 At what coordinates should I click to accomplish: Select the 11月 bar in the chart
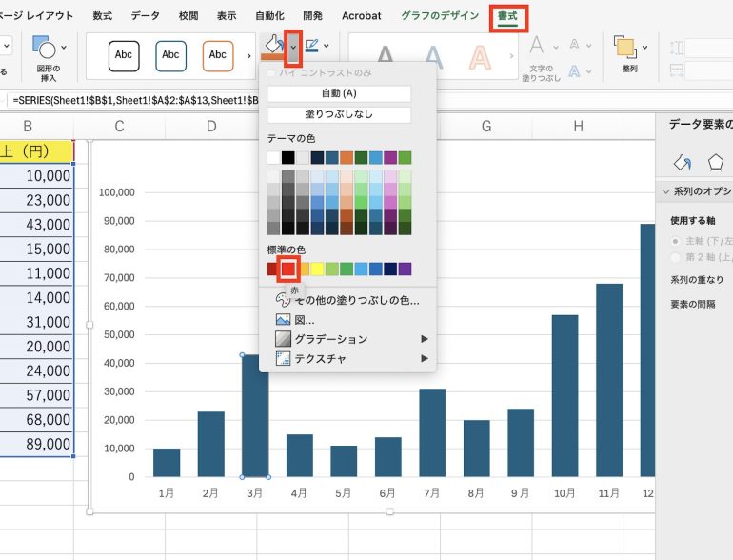pyautogui.click(x=609, y=380)
